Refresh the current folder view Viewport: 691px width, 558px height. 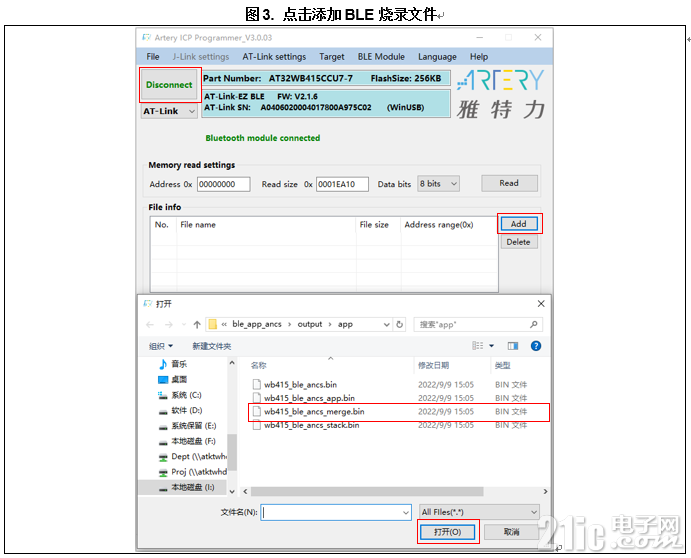(x=400, y=325)
